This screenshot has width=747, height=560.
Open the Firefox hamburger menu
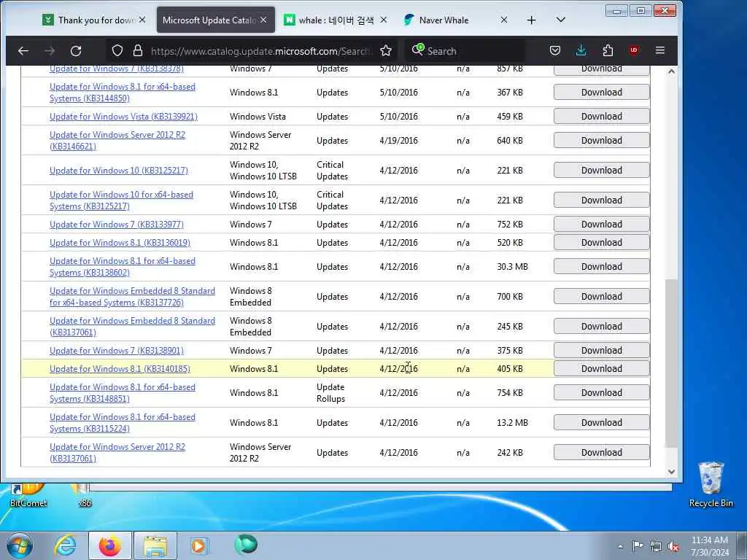pyautogui.click(x=659, y=50)
